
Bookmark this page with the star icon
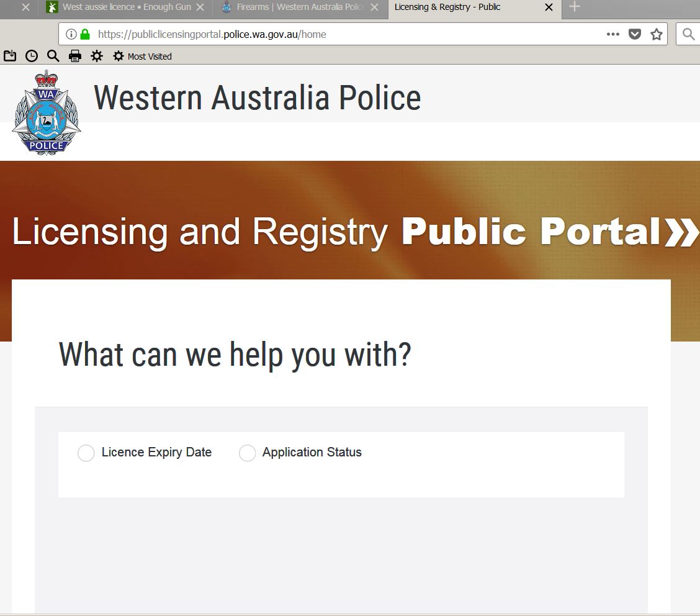coord(657,34)
